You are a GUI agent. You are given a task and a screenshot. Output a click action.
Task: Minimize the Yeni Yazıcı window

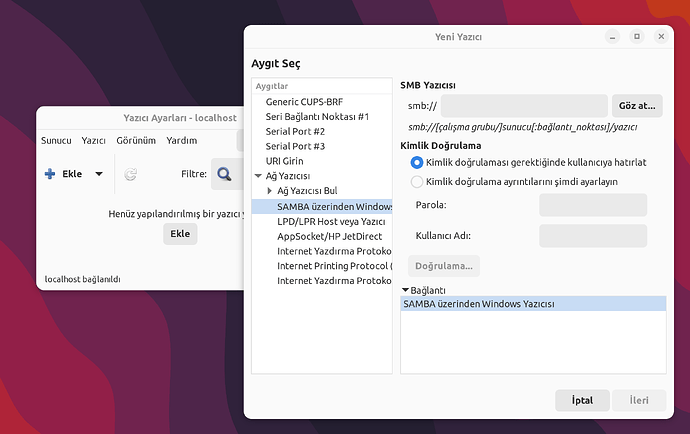point(612,37)
